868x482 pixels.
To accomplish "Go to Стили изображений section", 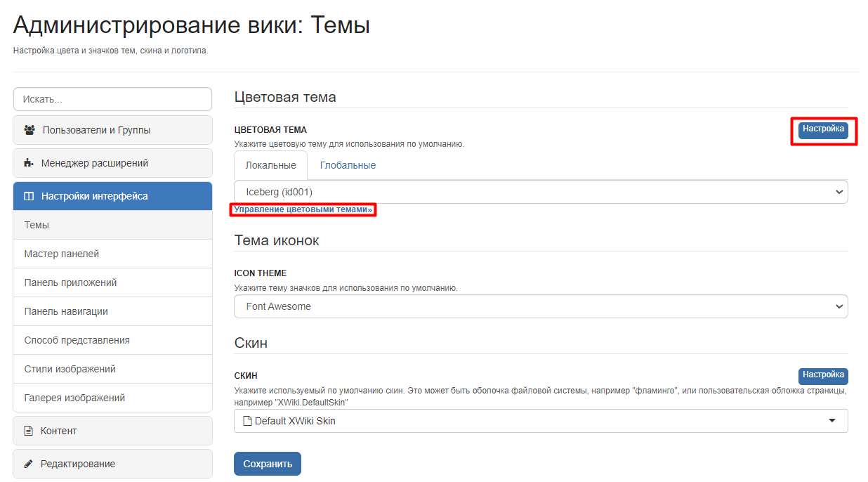I will point(112,369).
